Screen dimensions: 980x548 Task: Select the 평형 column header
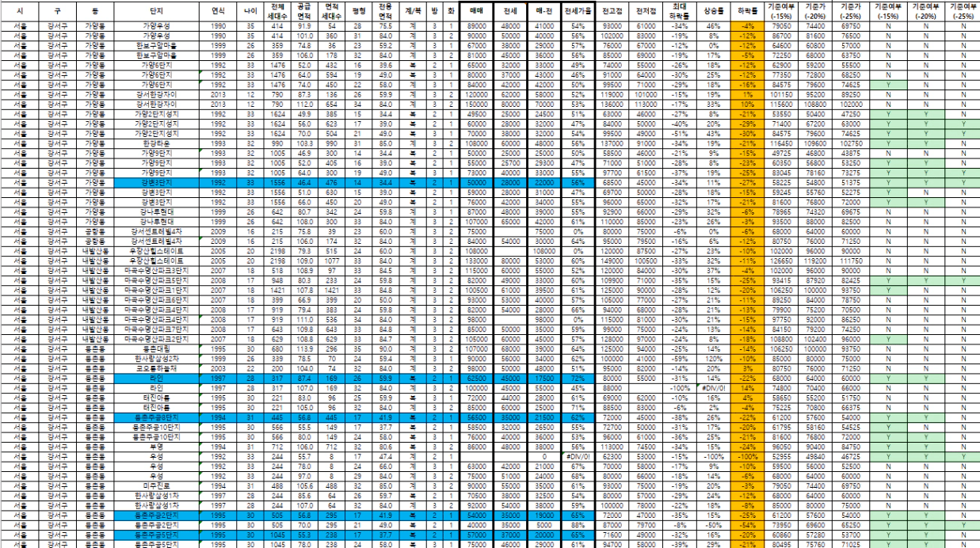(358, 12)
